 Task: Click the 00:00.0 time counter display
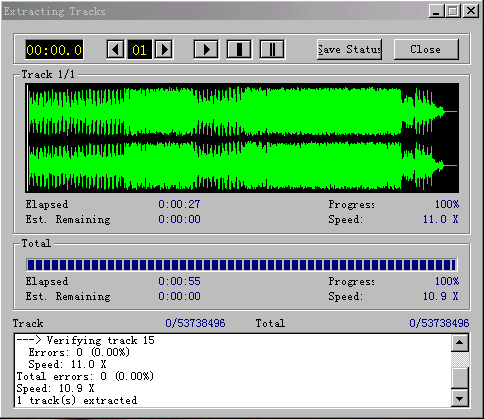[x=54, y=50]
